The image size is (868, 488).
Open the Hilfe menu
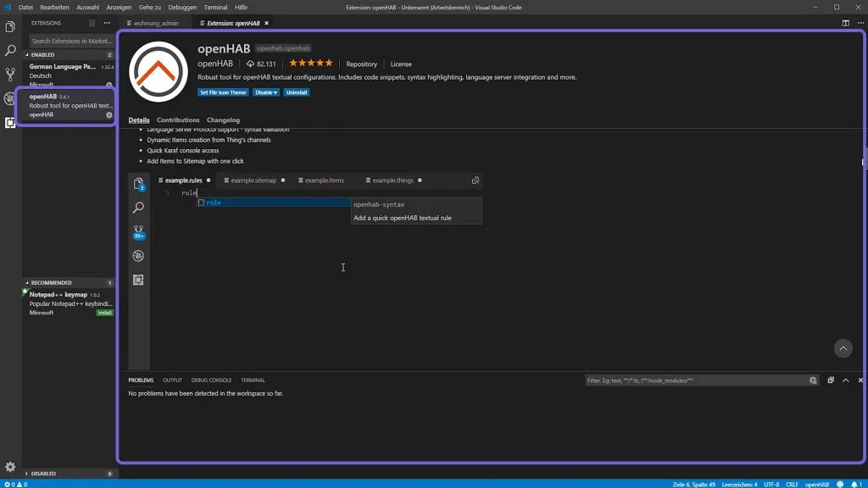(x=241, y=7)
